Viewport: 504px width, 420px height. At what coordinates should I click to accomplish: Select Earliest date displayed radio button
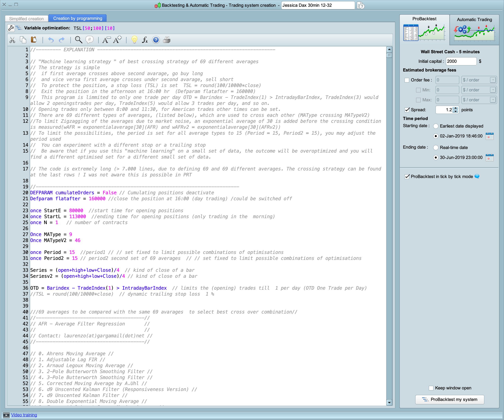point(436,126)
